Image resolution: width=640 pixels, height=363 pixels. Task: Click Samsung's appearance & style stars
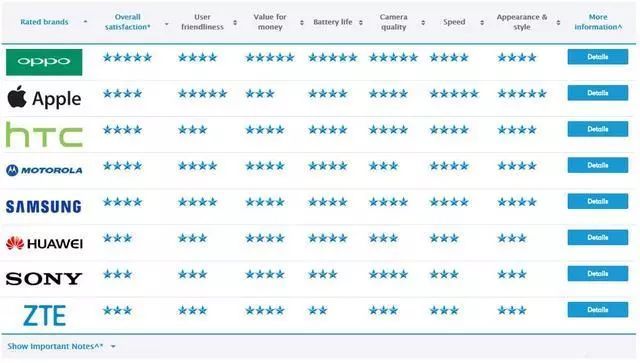(517, 202)
